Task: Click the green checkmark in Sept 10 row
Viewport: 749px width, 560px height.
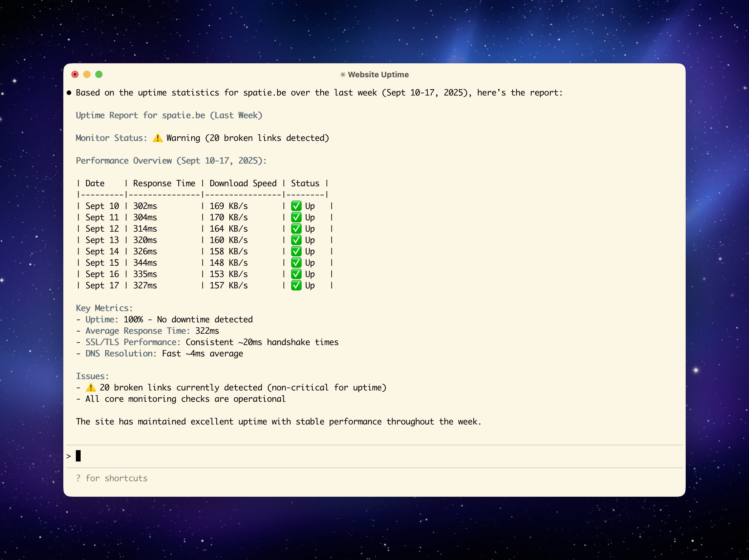Action: [x=296, y=206]
